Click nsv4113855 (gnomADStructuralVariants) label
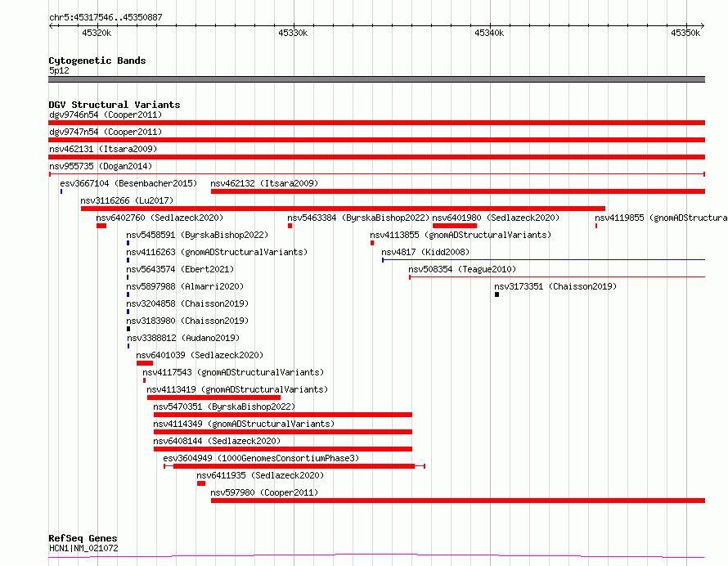Viewport: 728px width, 566px height. pos(461,235)
